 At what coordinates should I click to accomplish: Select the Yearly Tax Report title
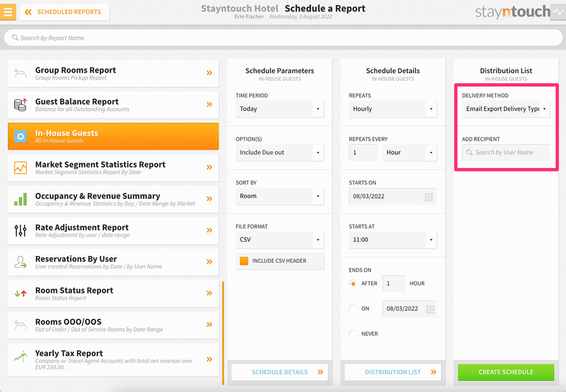click(x=69, y=353)
